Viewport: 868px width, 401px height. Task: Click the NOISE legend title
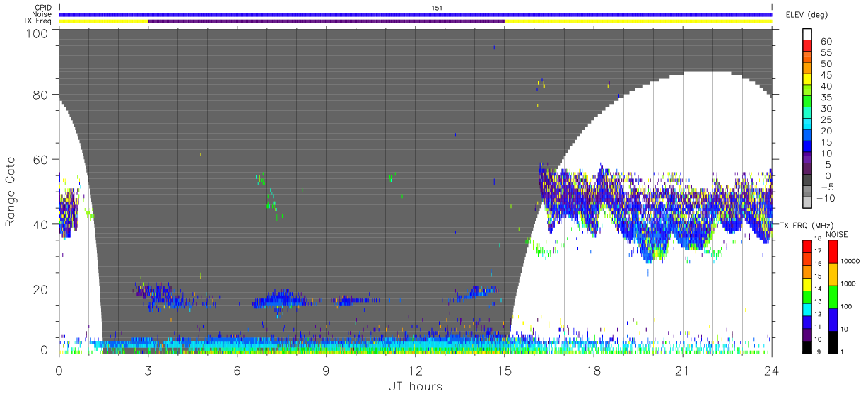838,234
